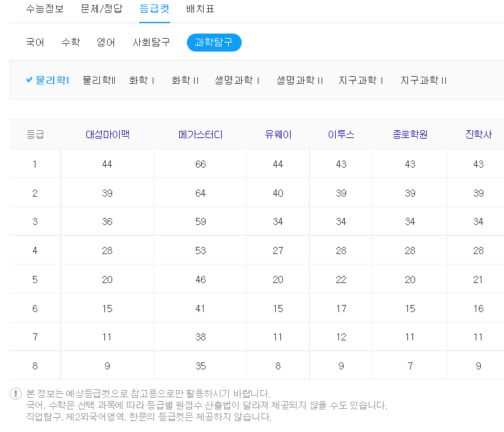The width and height of the screenshot is (504, 432).
Task: Click the 과학탐구 pill button
Action: pos(214,43)
